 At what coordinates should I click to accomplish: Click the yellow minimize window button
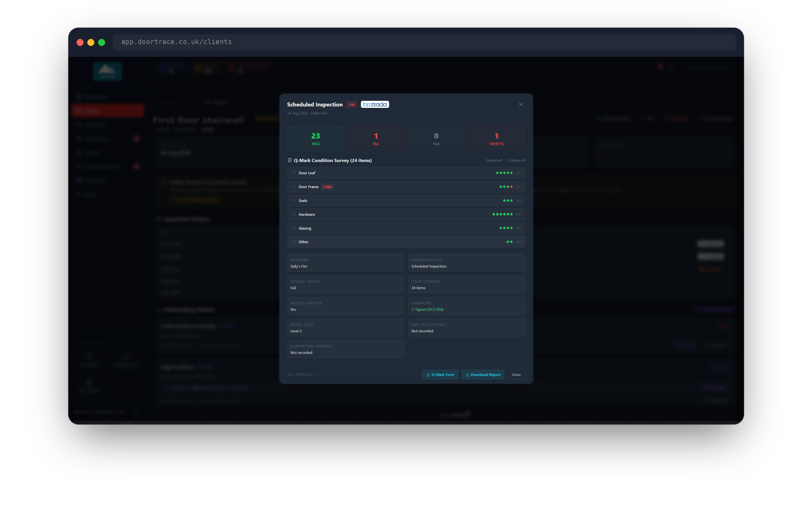coord(91,42)
